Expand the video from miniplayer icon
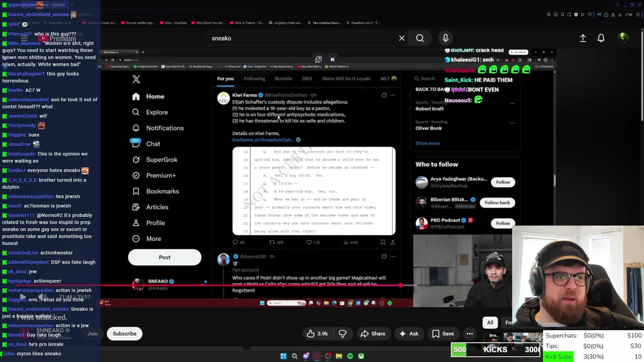Screen dimensions: 644x362 (x=318, y=59)
